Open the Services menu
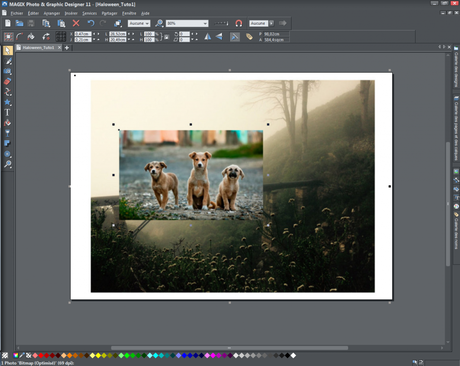The width and height of the screenshot is (460, 366). [89, 13]
